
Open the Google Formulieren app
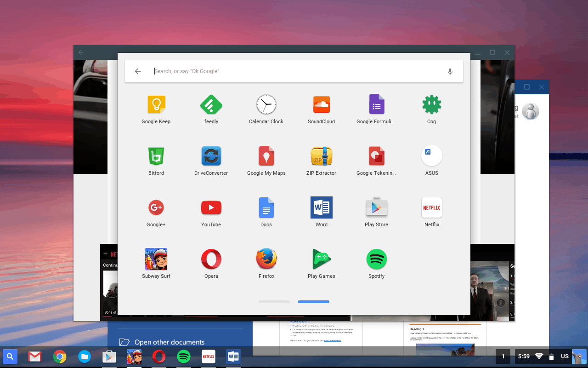[x=377, y=104]
